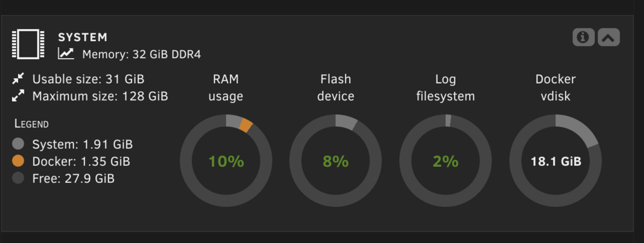Click the inward arrows icon beside Usable size

[18, 78]
